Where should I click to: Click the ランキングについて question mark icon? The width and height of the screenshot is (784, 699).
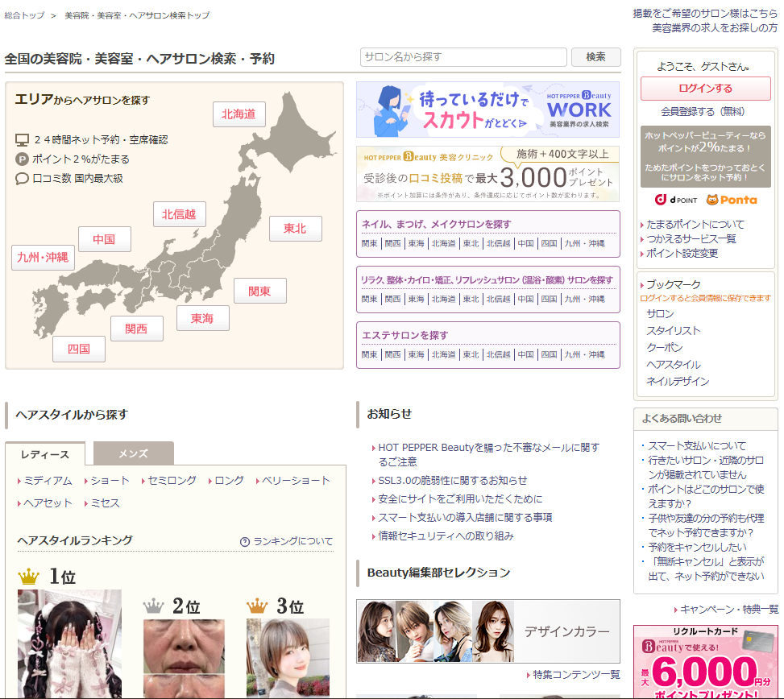tap(244, 542)
